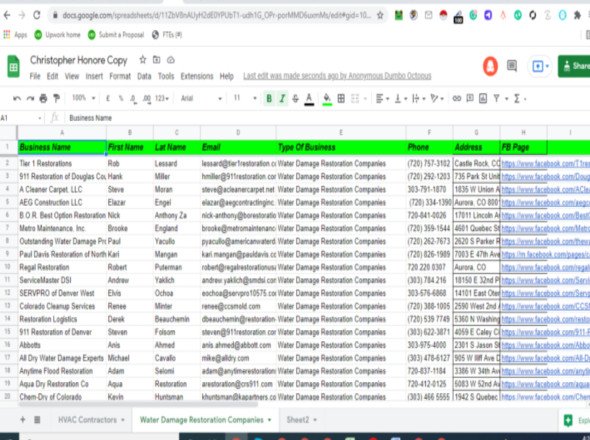Click the green Share button
Screen dimensions: 590x440
click(574, 66)
